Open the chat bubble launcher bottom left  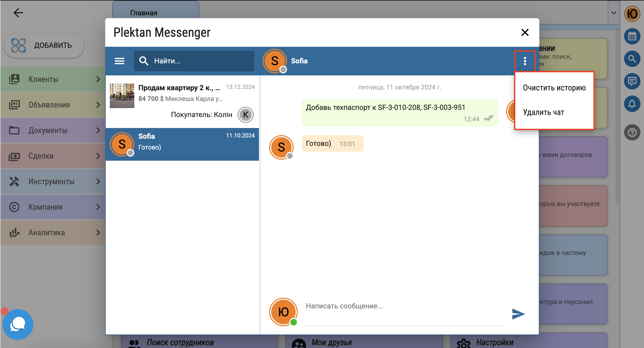coord(18,324)
